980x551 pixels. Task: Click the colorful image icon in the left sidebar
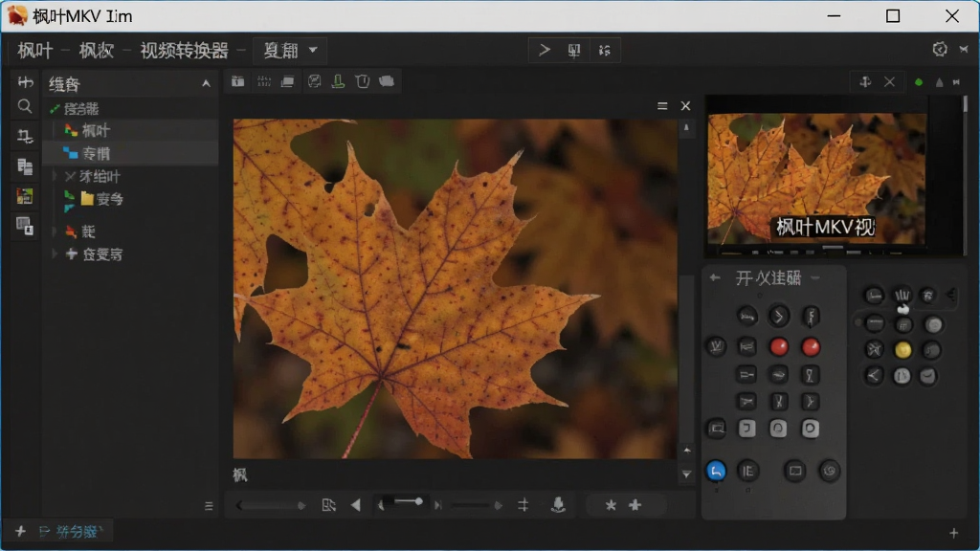(x=24, y=196)
